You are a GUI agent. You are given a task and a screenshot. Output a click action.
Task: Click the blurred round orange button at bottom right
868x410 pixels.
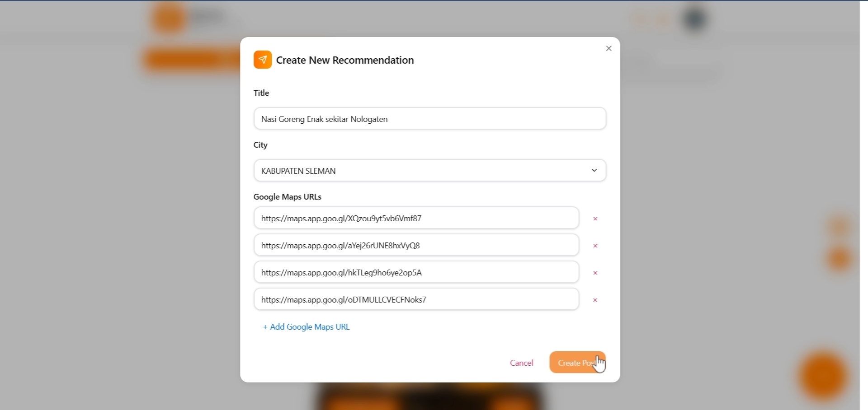tap(825, 377)
